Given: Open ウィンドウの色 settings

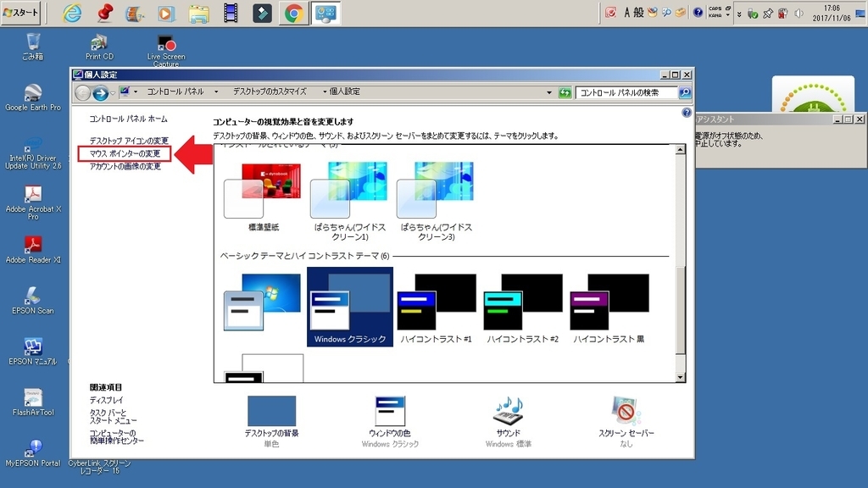Looking at the screenshot, I should point(390,422).
